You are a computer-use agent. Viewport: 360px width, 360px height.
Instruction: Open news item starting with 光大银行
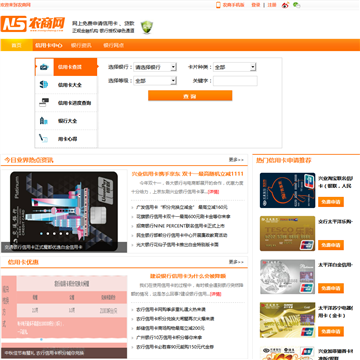177,245
